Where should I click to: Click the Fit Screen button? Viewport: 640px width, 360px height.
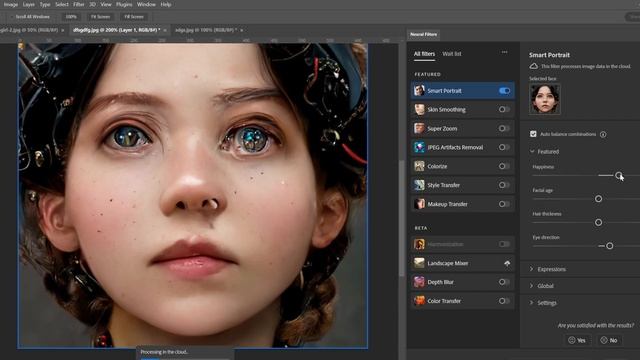[x=100, y=17]
